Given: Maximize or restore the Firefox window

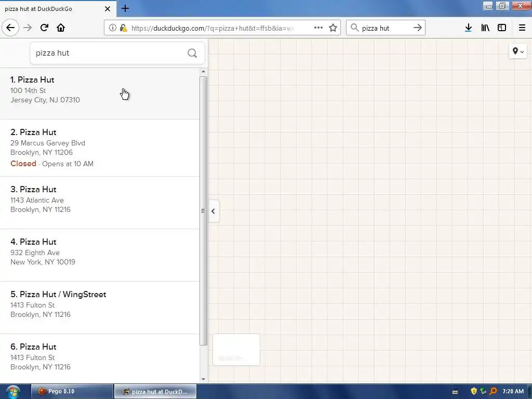Looking at the screenshot, I should click(x=502, y=6).
